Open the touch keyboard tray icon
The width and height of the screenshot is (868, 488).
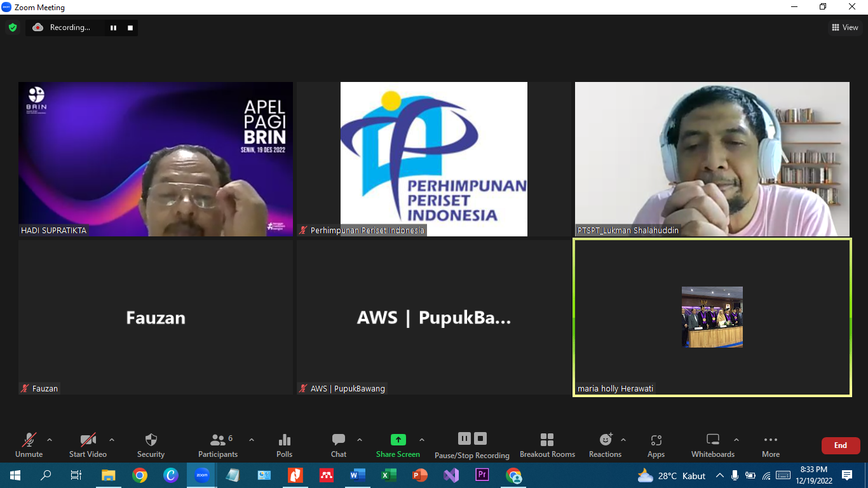783,475
